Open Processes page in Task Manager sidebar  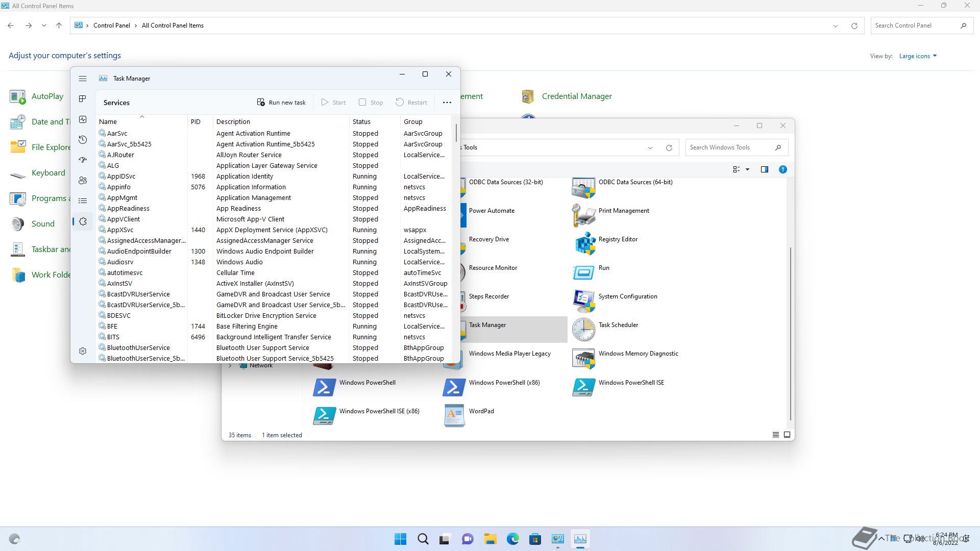(x=83, y=98)
